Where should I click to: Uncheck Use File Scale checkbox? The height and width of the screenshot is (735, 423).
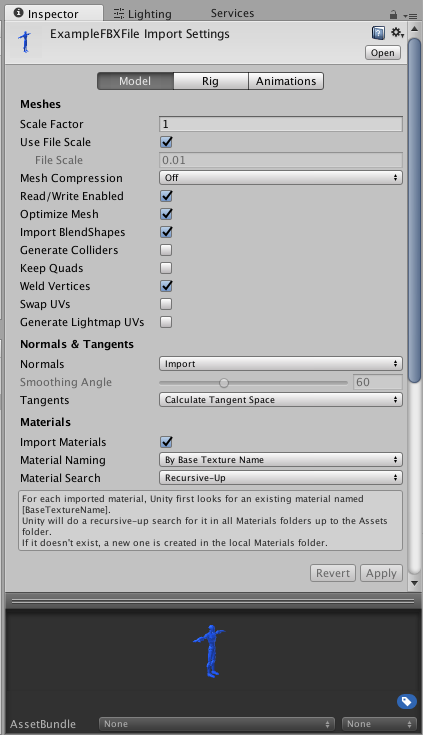tap(166, 142)
